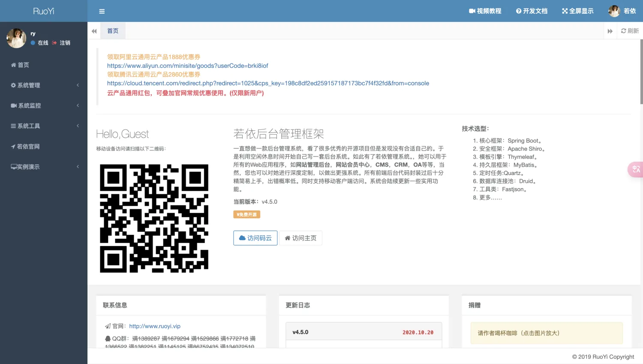The height and width of the screenshot is (364, 643).
Task: Click the 免费开源 orange badge
Action: click(x=246, y=214)
